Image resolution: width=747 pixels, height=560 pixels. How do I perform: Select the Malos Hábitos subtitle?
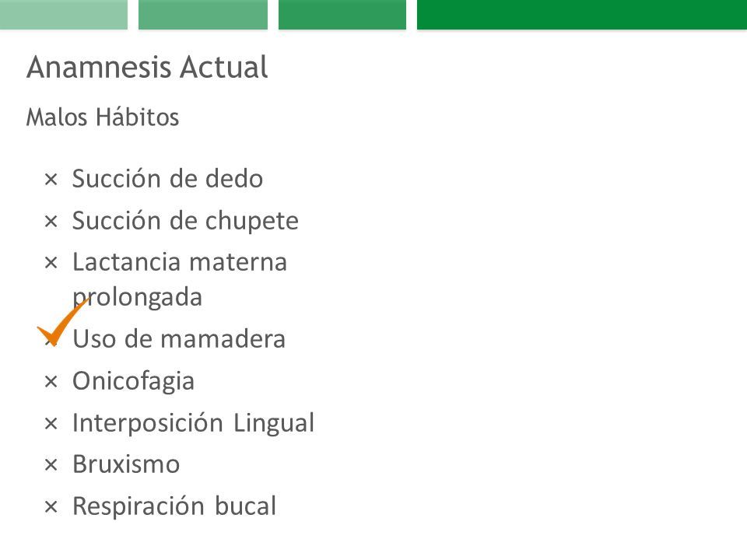[103, 117]
